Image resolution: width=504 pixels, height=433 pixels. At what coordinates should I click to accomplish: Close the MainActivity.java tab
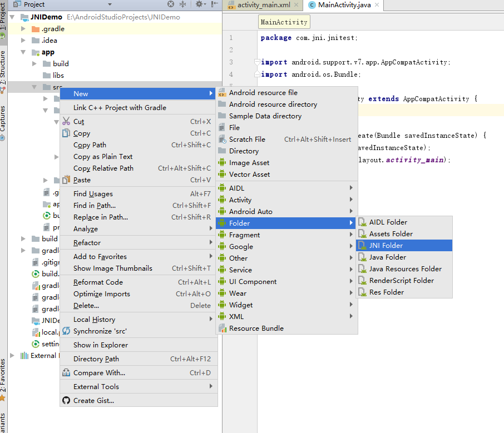coord(377,5)
